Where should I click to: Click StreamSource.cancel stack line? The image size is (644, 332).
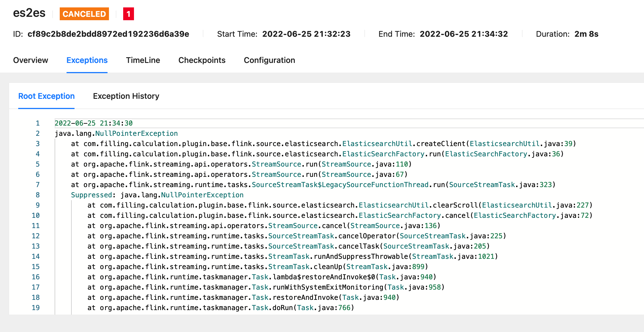point(264,226)
